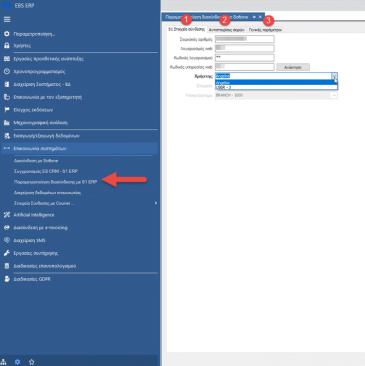The height and width of the screenshot is (366, 365).
Task: Click the Διαχείριση Συστήματος icon
Action: tap(7, 84)
